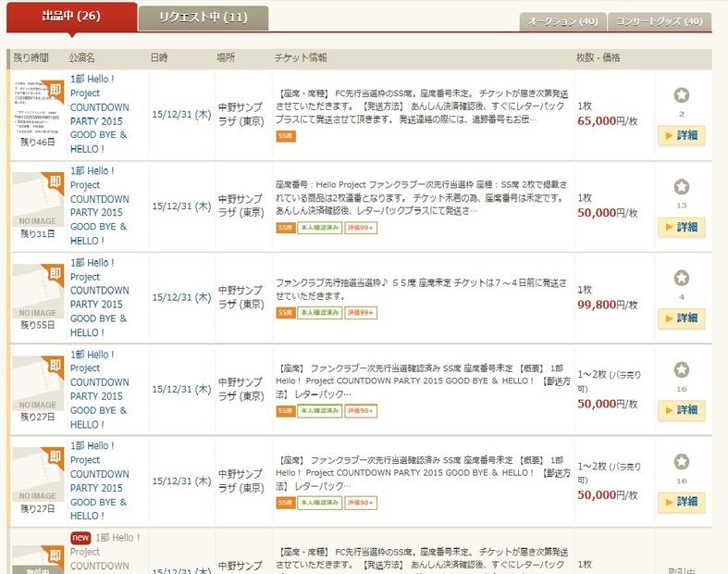Viewport: 728px width, 574px height.
Task: Open the リクエスト中 (11) tab
Action: tap(204, 19)
